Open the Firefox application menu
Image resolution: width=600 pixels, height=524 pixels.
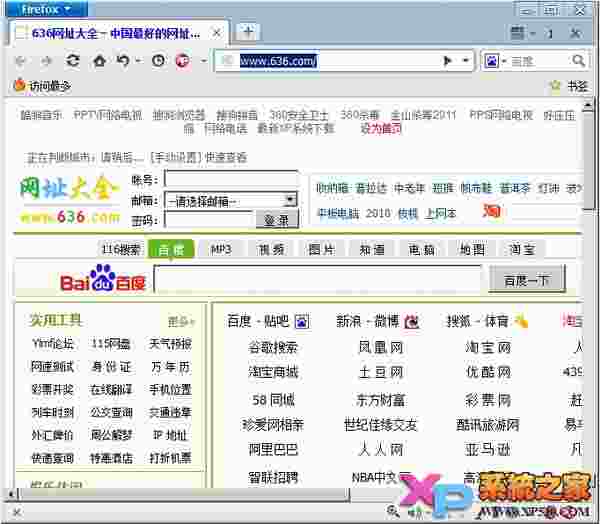[x=46, y=9]
